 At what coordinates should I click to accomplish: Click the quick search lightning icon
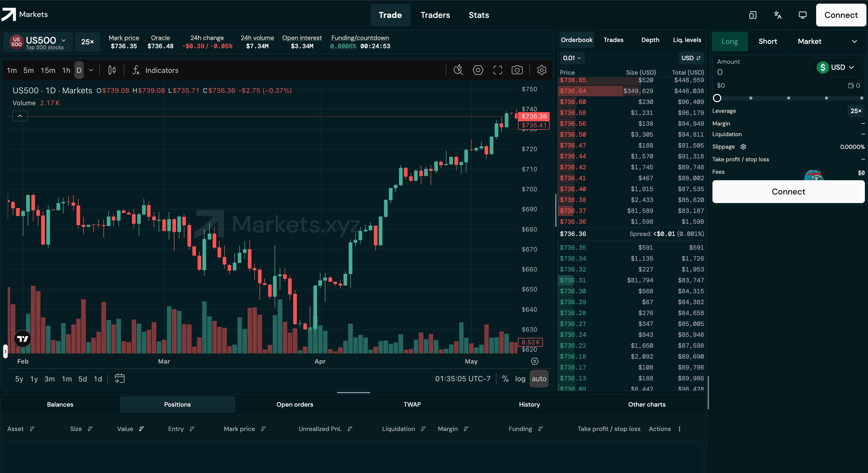click(458, 70)
